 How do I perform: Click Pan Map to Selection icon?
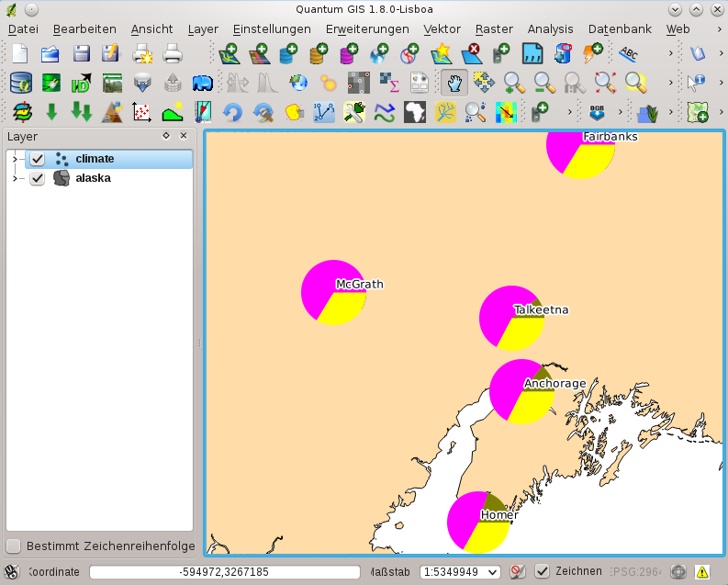click(x=484, y=83)
